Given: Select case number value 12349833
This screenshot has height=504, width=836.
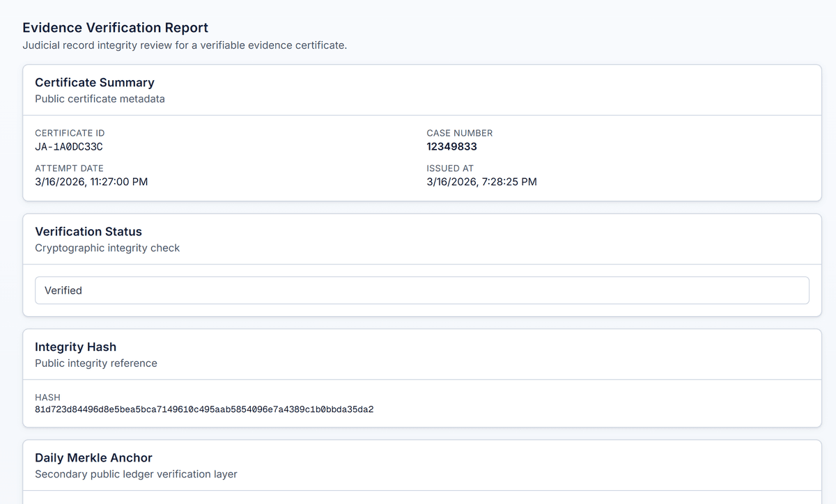Looking at the screenshot, I should coord(452,147).
